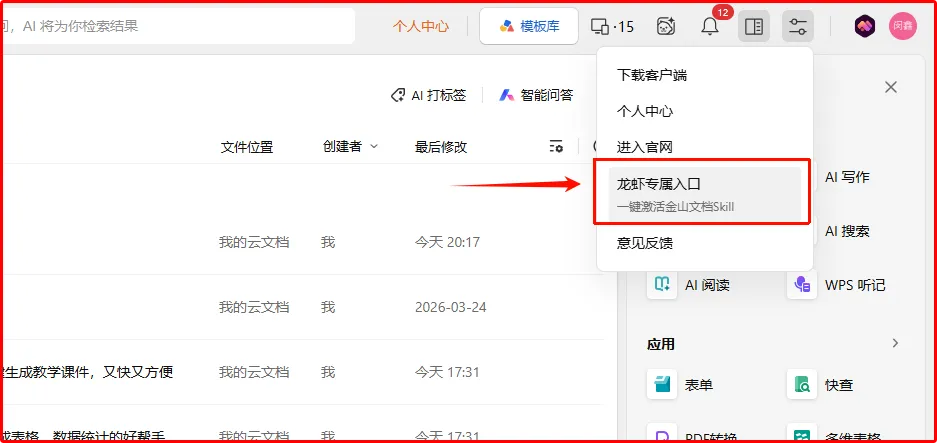Click the 快查 app icon

(802, 384)
